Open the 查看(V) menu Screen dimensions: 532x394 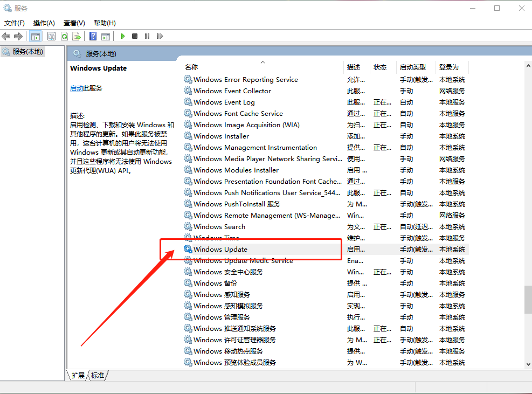pyautogui.click(x=74, y=23)
